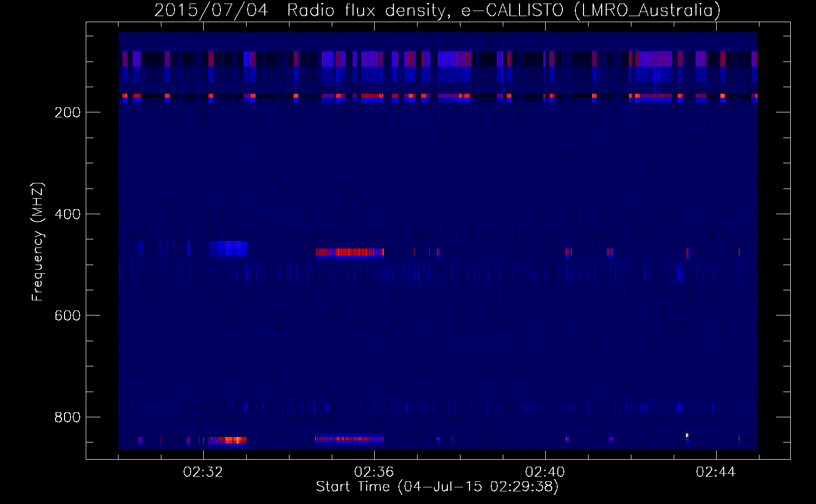Click the 02:36 time tick label
The image size is (816, 504).
point(374,472)
